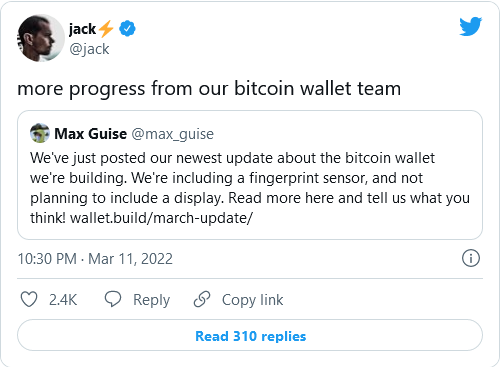Open jack's profile avatar
Screen dimensions: 500x367
41,38
